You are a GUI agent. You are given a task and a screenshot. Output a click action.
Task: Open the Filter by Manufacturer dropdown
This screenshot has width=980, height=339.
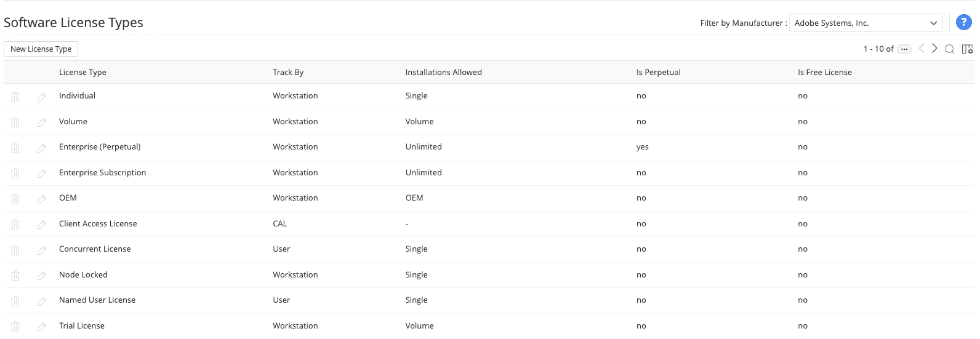click(866, 23)
